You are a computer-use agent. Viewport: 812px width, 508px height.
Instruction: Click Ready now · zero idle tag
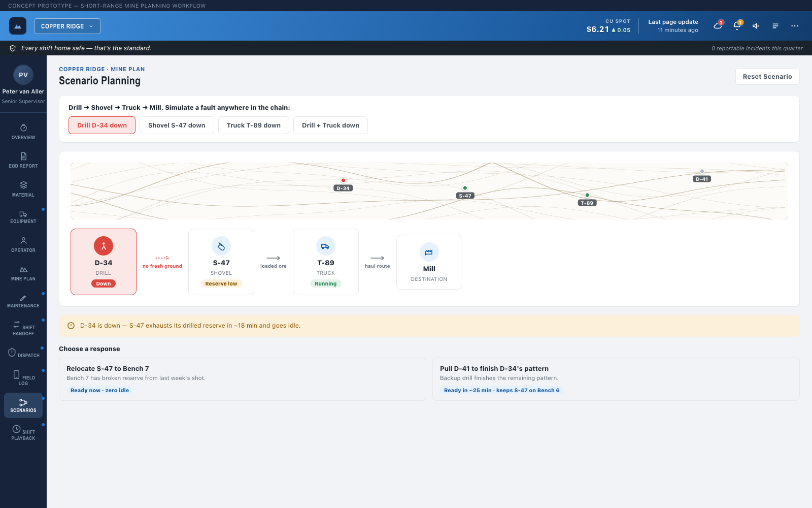pos(100,391)
